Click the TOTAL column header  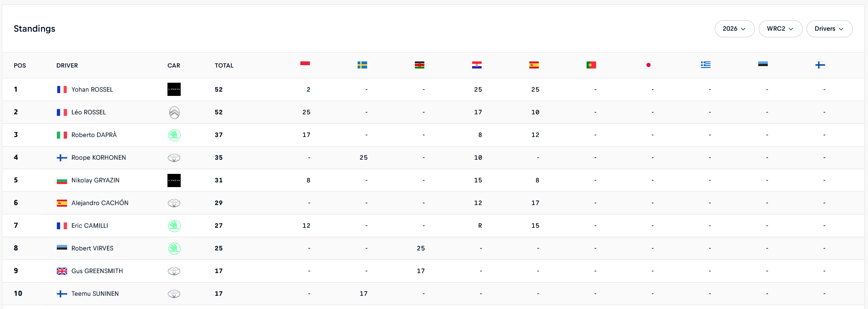coord(224,66)
